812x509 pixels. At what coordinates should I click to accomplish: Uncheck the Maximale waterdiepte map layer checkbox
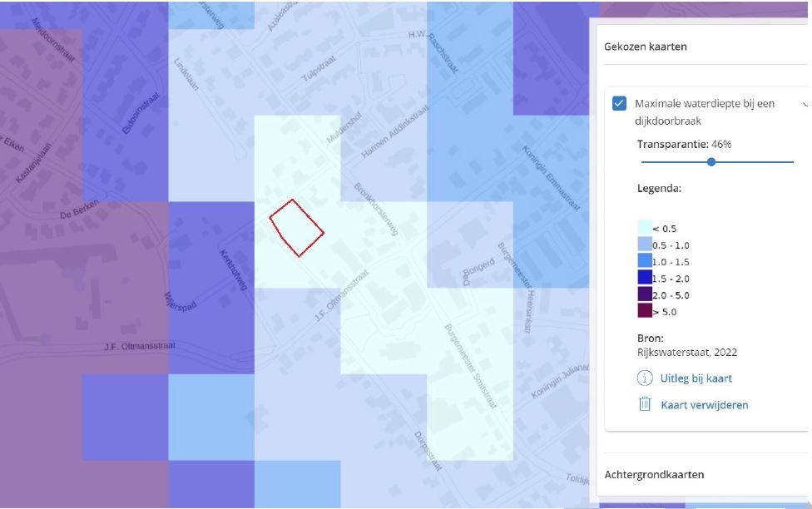(619, 104)
